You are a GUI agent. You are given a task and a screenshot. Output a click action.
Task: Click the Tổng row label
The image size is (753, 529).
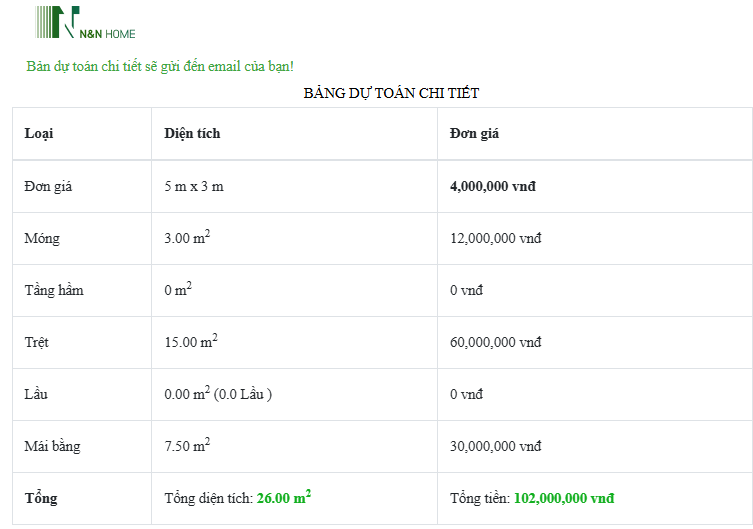(x=41, y=499)
